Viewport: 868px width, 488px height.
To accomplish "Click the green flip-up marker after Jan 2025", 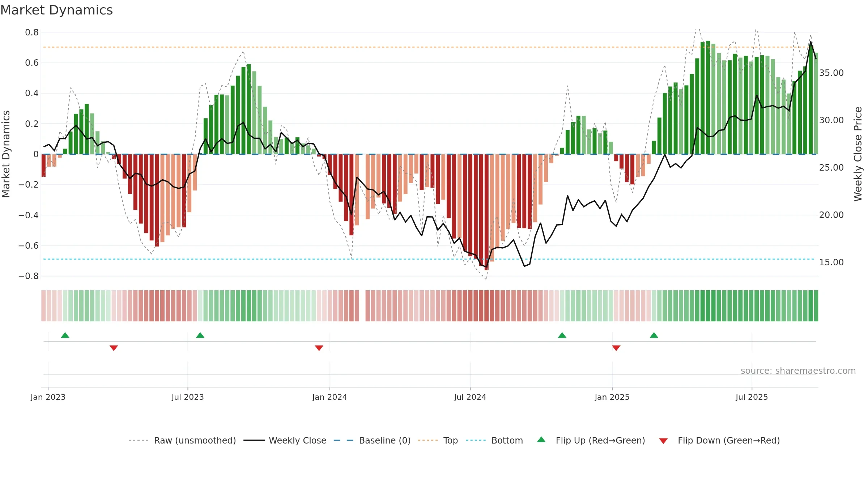I will [x=654, y=335].
